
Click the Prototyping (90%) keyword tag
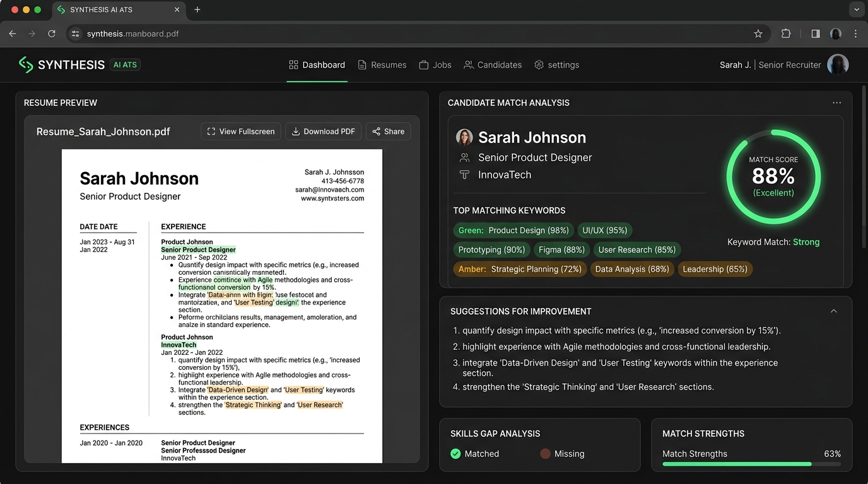[492, 250]
